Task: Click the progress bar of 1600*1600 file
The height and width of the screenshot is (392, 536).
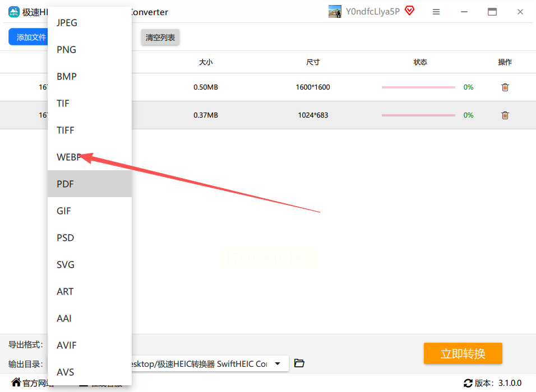Action: click(418, 87)
